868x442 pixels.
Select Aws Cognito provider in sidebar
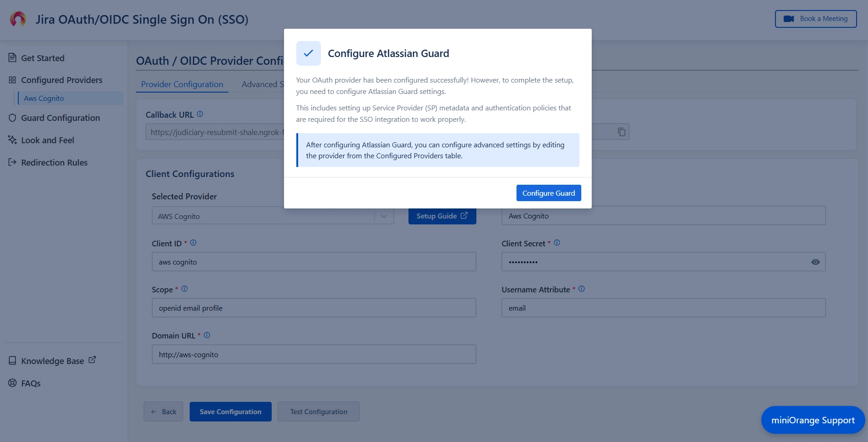[x=70, y=98]
